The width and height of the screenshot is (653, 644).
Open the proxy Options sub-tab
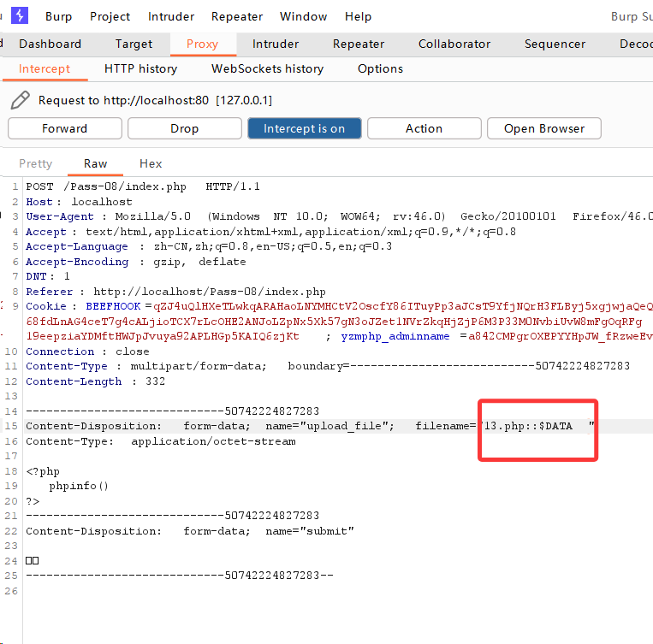click(x=380, y=68)
